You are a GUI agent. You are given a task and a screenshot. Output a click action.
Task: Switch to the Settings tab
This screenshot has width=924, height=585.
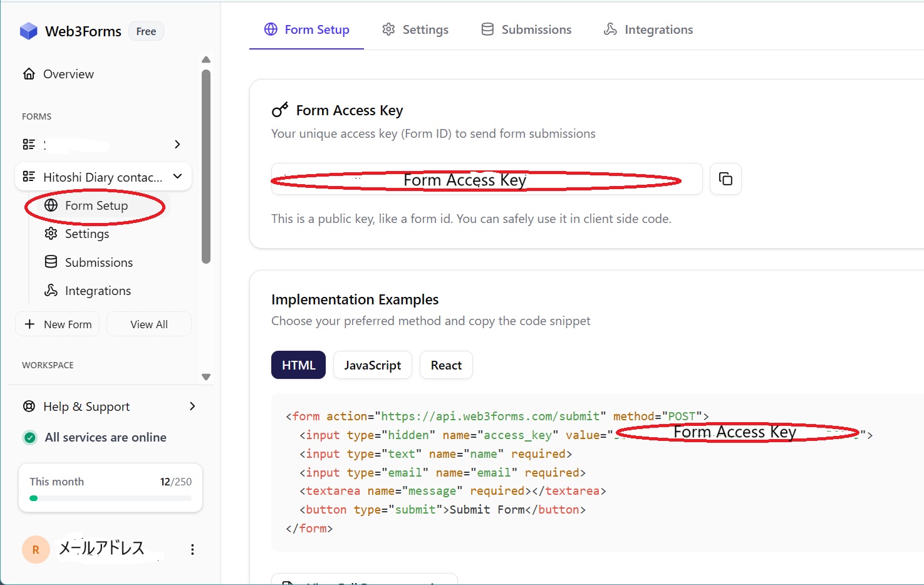click(x=415, y=29)
